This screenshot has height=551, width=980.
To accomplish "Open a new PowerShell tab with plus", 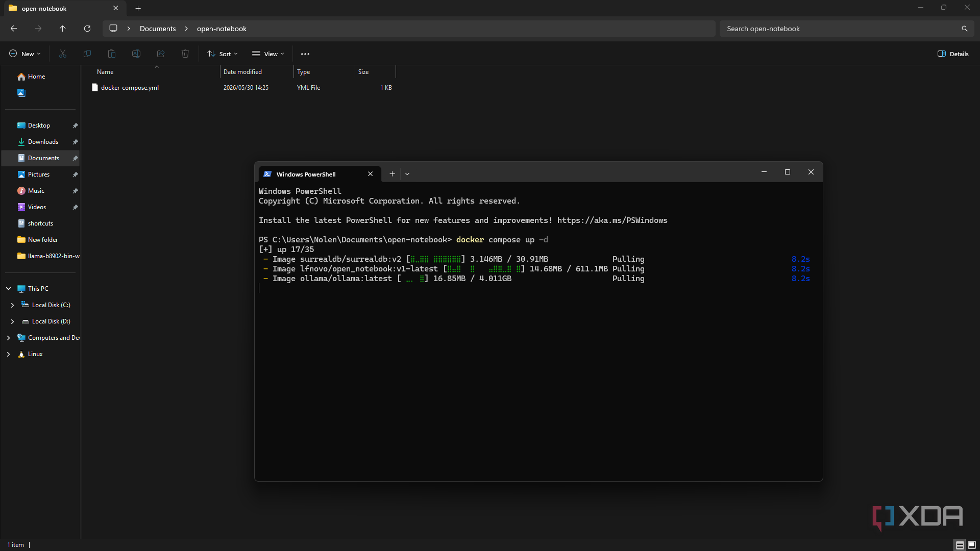I will coord(392,174).
